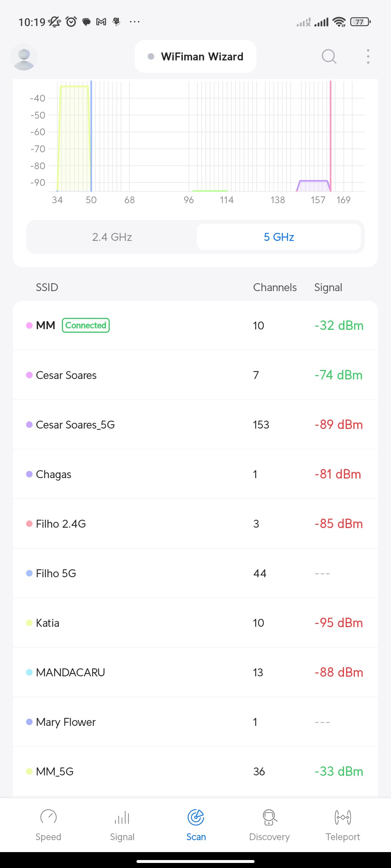Tap the pink color dot beside MM
391x868 pixels.
[29, 325]
